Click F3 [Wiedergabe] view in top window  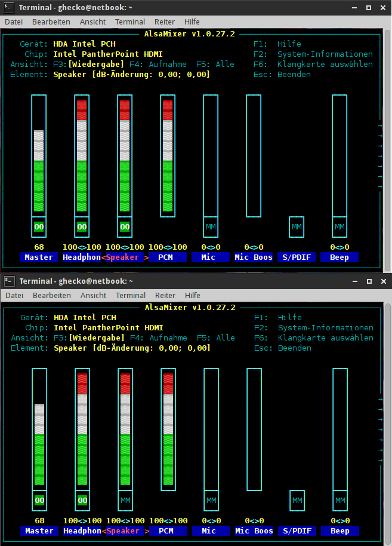(88, 64)
